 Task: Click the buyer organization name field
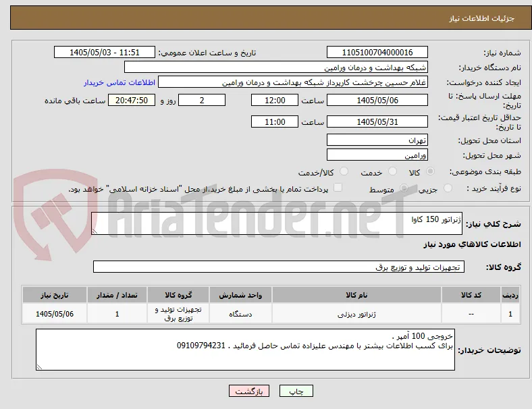[x=276, y=67]
